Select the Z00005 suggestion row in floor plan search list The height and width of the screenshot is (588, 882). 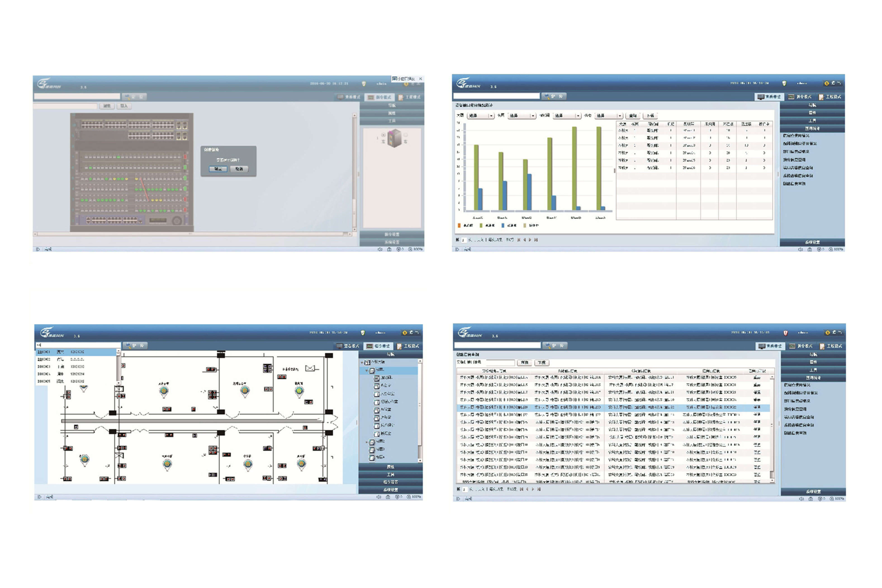tap(76, 381)
